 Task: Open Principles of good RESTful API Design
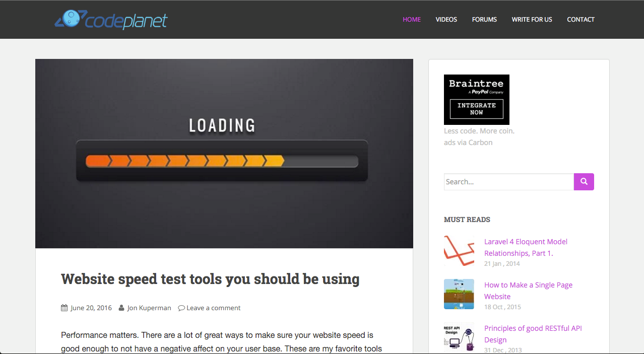point(533,334)
